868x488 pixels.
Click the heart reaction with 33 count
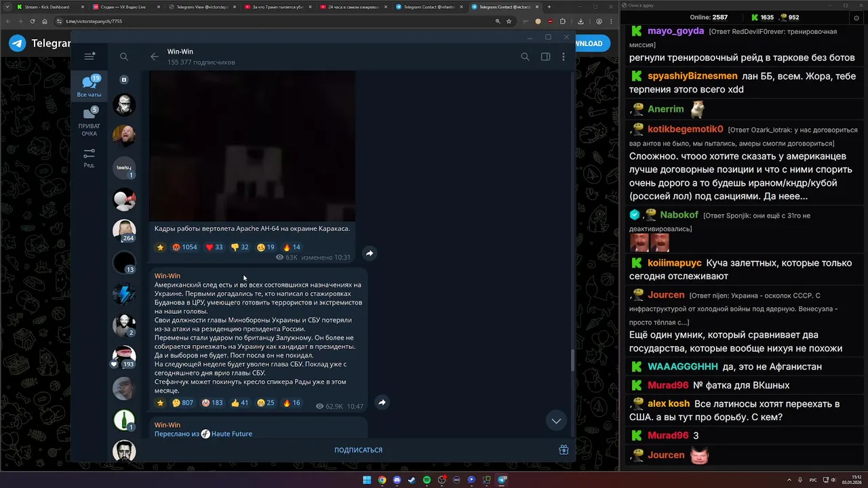click(214, 247)
